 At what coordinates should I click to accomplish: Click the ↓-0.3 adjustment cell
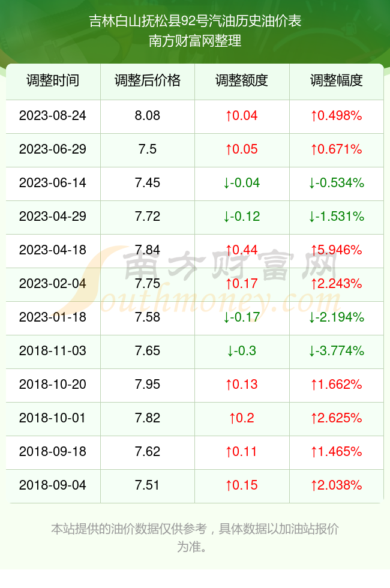242,350
